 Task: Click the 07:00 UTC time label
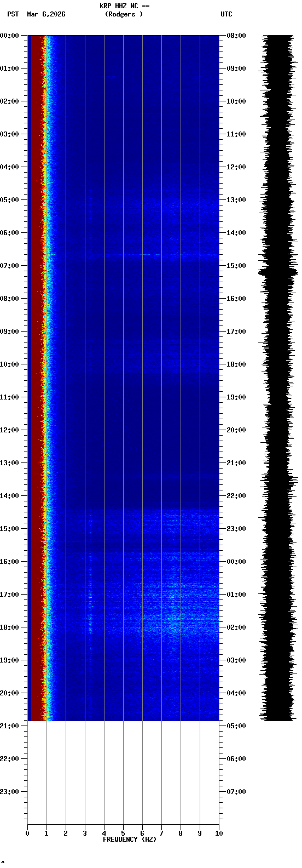coord(236,792)
